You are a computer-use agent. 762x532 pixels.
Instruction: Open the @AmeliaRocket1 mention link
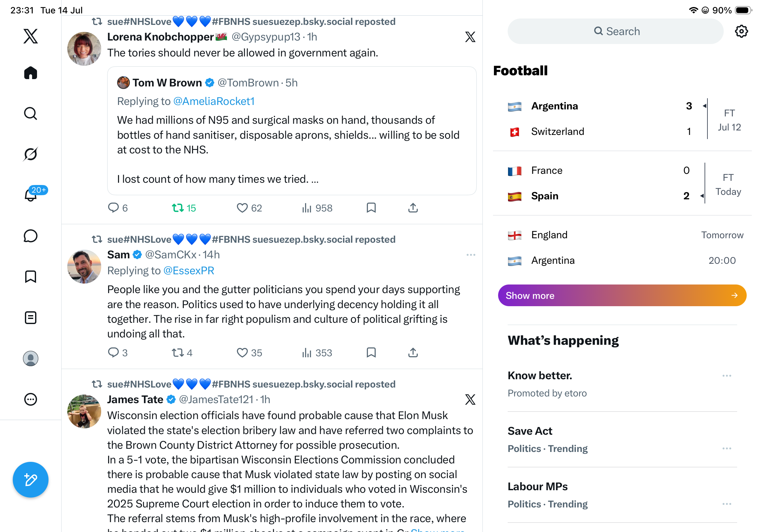[214, 101]
